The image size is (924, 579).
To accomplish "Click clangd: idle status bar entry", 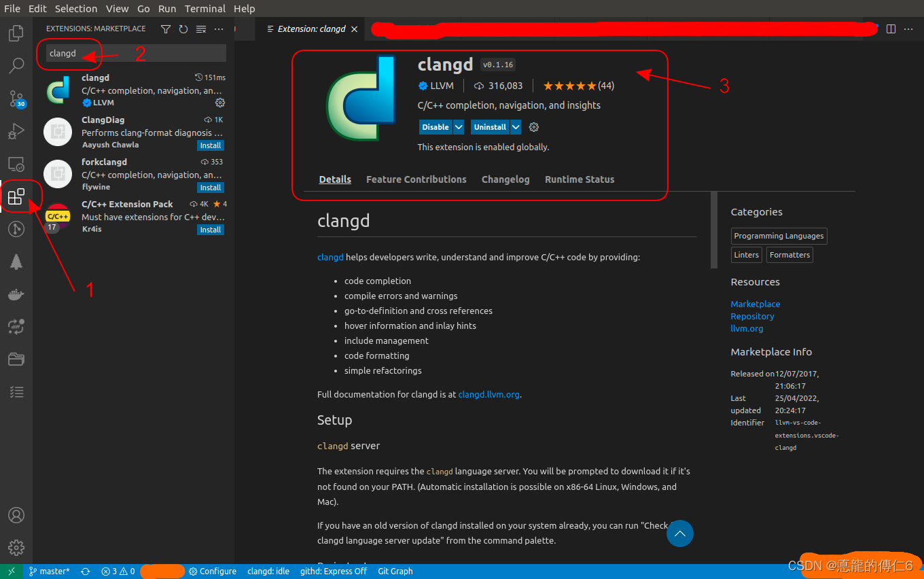I will pyautogui.click(x=268, y=572).
